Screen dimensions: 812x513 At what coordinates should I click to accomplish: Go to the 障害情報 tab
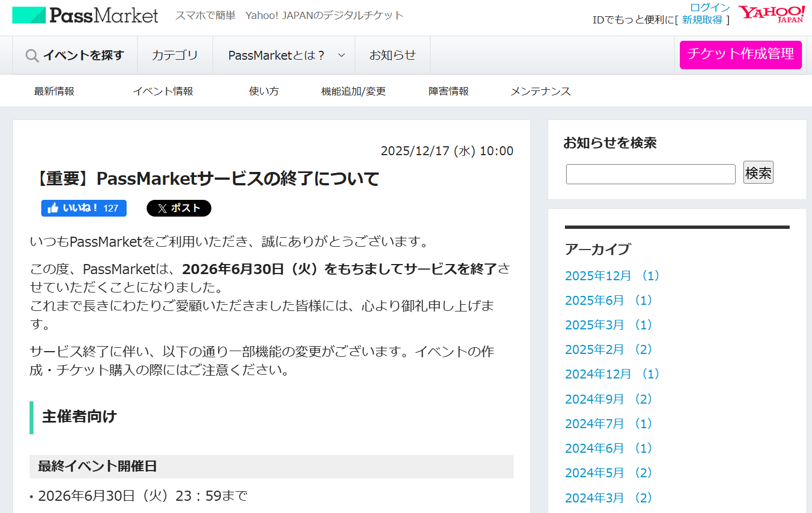448,91
